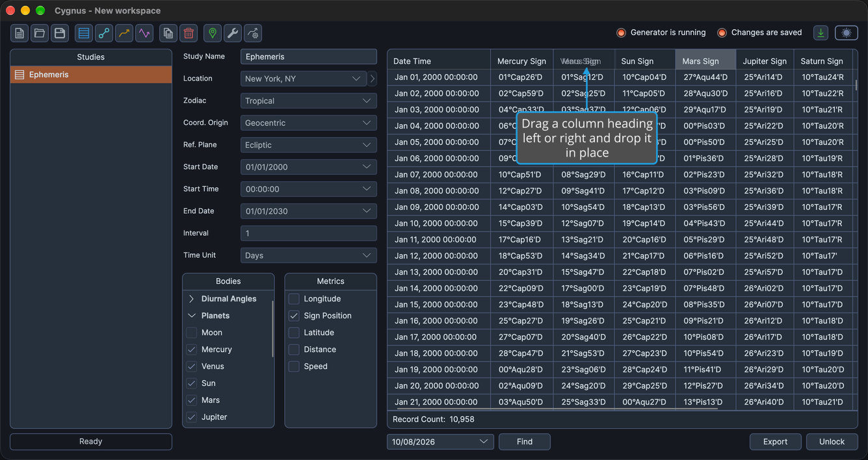Uncheck the Venus body checkbox
The height and width of the screenshot is (460, 868).
(192, 366)
